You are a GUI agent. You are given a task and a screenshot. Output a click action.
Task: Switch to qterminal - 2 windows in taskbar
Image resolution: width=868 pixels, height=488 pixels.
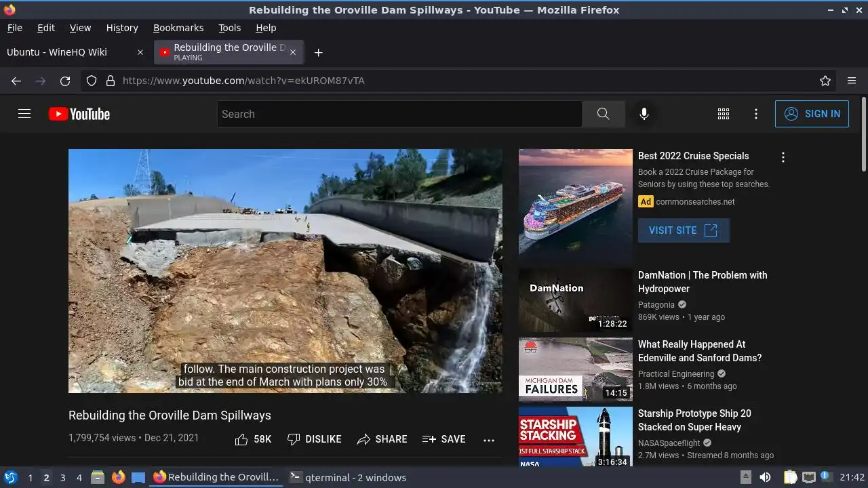348,477
